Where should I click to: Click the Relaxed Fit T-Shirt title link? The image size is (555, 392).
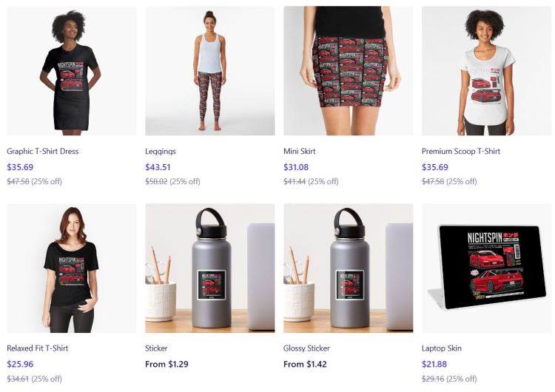38,348
